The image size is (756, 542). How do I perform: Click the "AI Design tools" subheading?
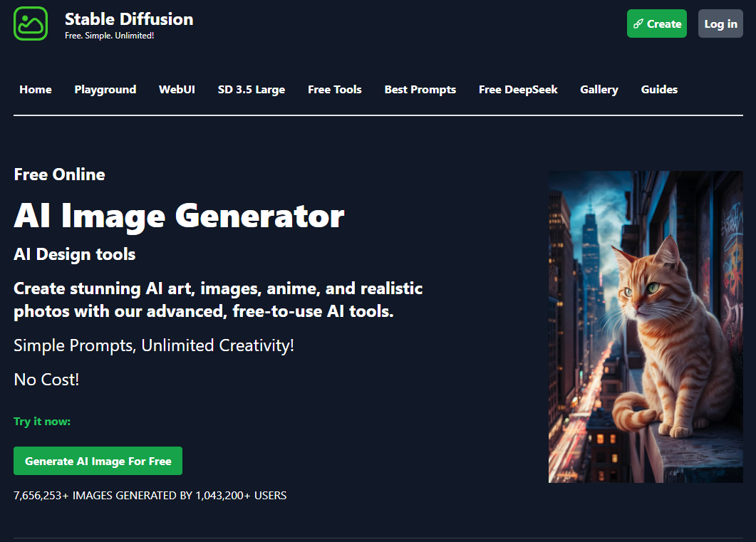tap(74, 254)
